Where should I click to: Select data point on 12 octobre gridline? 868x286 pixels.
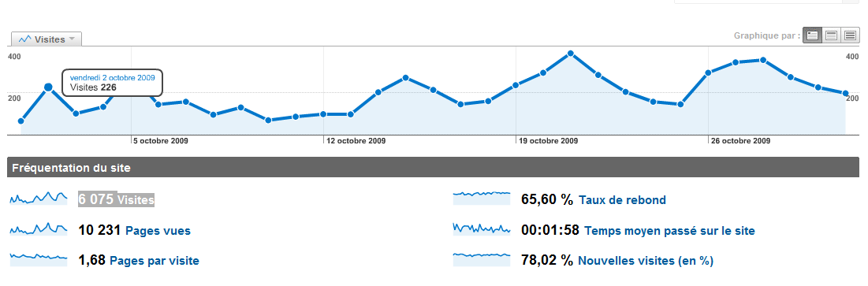click(x=323, y=114)
